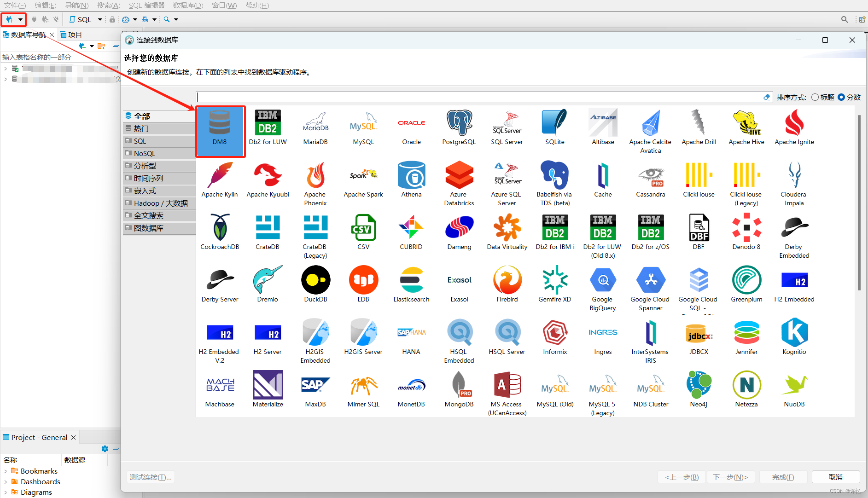The image size is (868, 498).
Task: Expand the Bookmarks tree node
Action: coord(5,471)
